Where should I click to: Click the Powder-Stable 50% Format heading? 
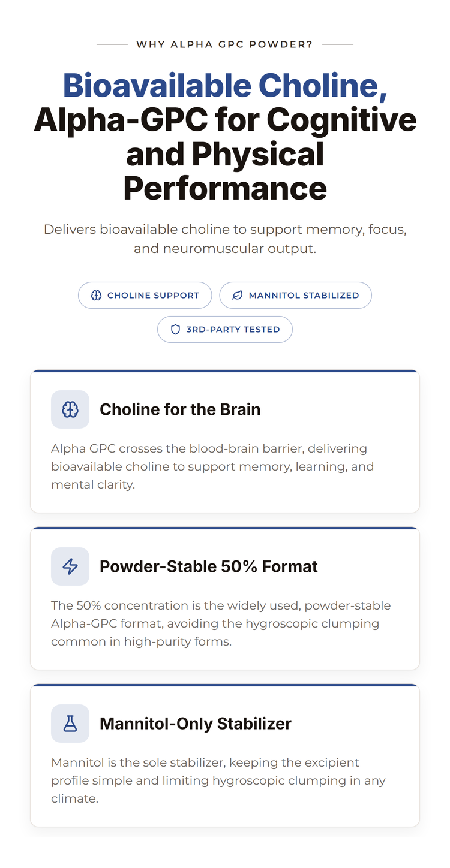click(209, 566)
